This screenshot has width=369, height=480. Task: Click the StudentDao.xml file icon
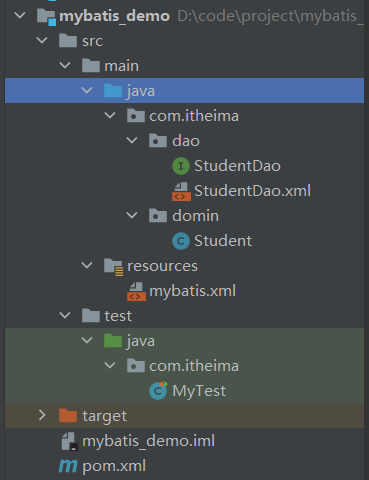point(181,191)
